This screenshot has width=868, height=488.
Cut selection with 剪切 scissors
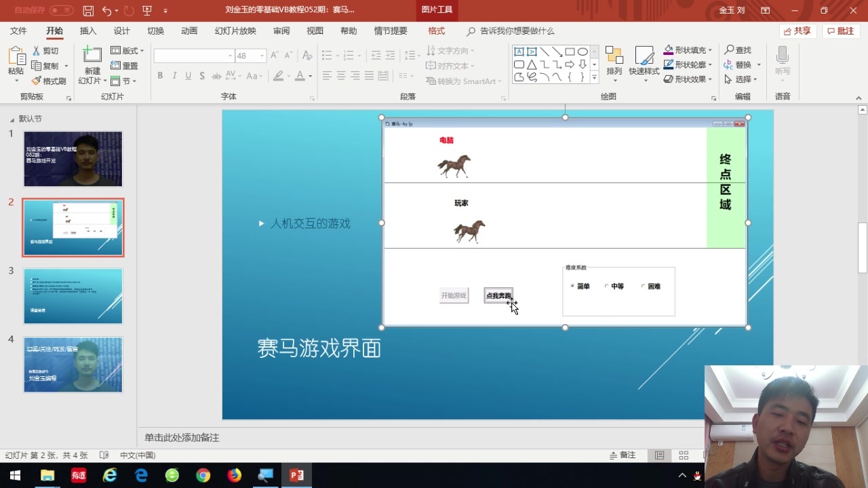[x=45, y=51]
